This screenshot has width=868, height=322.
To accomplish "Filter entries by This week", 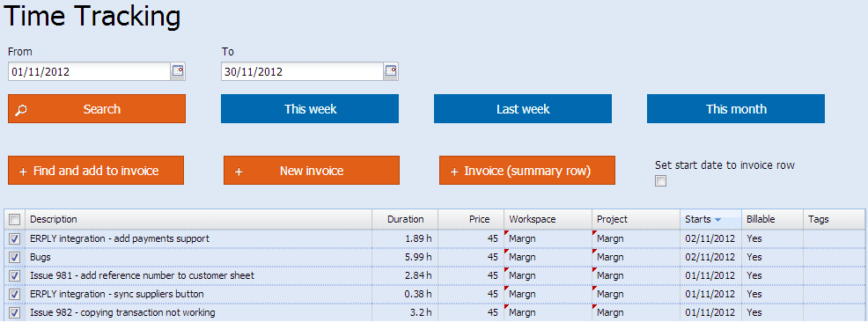I will click(x=310, y=109).
